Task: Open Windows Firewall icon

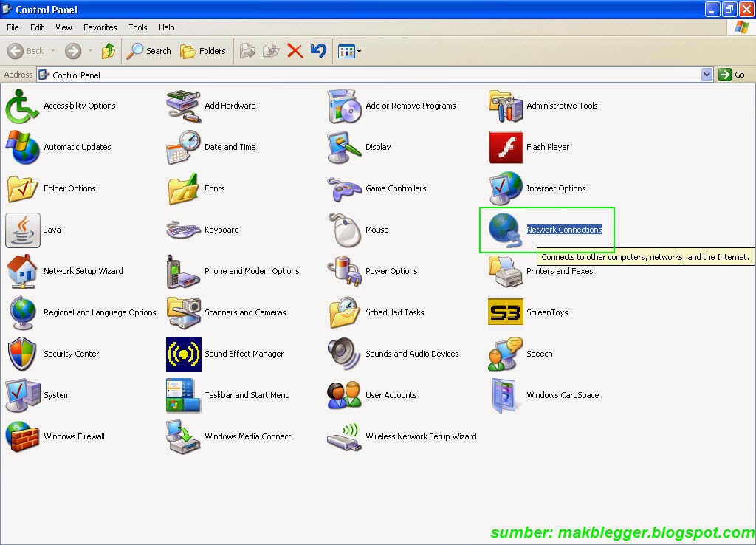Action: click(21, 437)
